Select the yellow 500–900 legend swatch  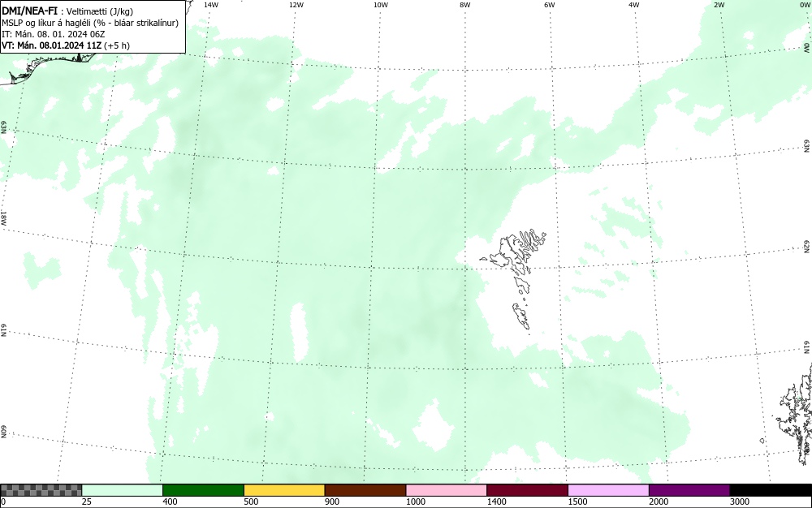click(284, 490)
